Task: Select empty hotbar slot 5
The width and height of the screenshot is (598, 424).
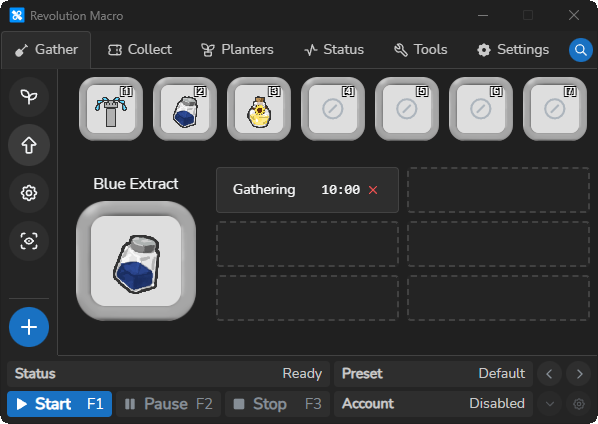Action: (x=407, y=109)
